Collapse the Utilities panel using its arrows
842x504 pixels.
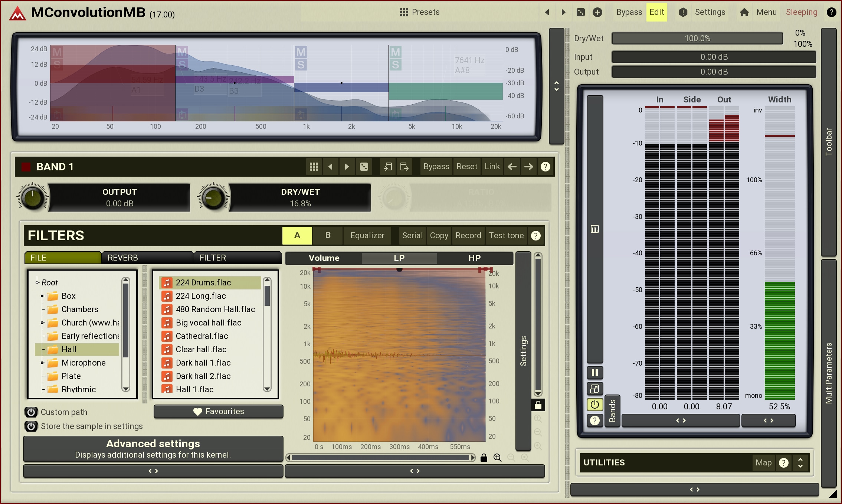[x=800, y=462]
